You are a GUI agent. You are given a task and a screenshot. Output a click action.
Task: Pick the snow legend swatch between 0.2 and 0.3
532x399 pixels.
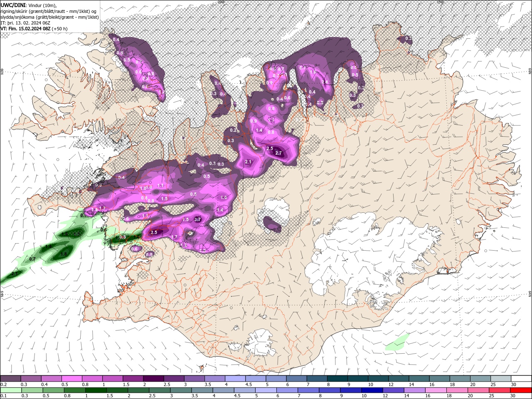[10, 379]
